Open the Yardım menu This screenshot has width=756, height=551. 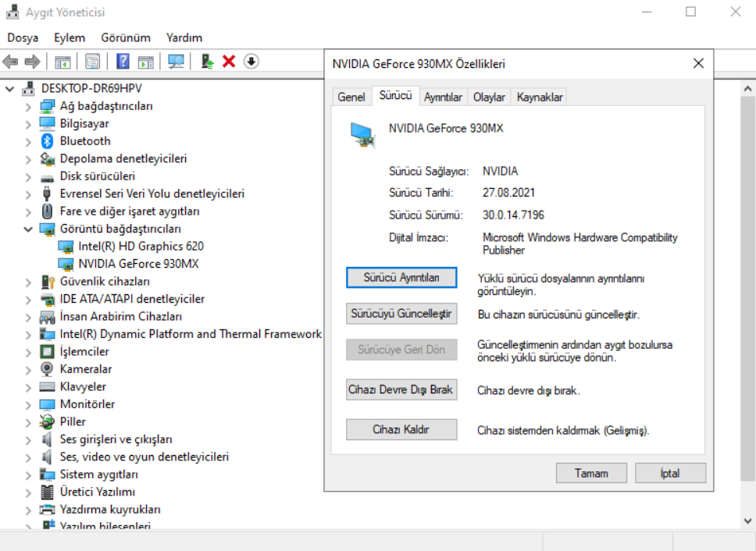point(184,37)
